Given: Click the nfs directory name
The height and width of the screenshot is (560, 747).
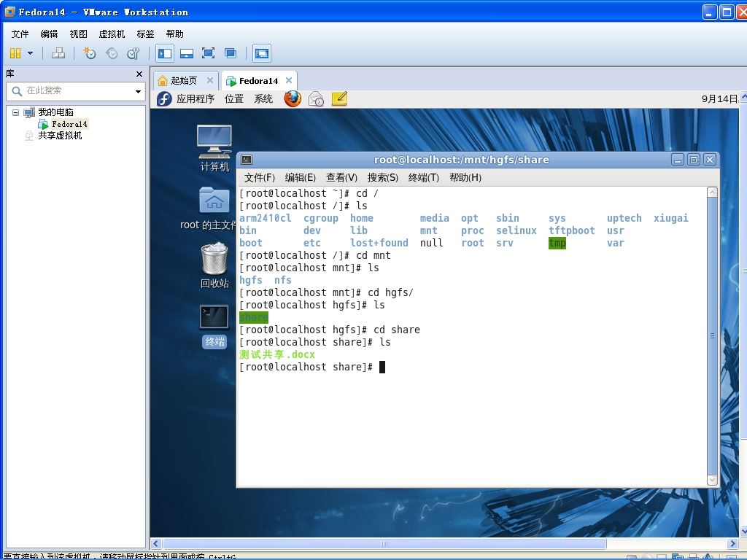Looking at the screenshot, I should [x=282, y=280].
